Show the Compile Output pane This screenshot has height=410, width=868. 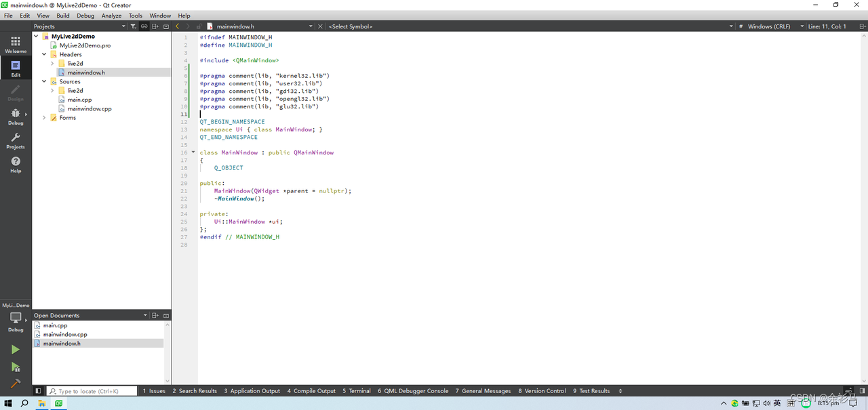(x=311, y=391)
